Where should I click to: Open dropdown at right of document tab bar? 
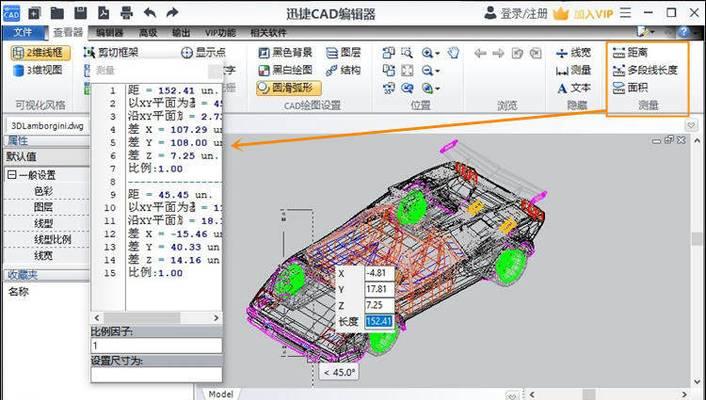(691, 125)
